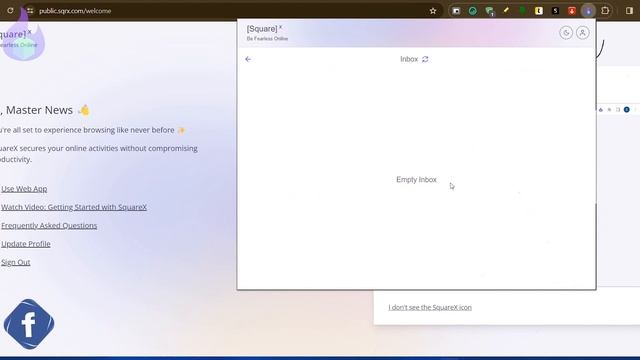Open the yellow pencil highlighter extension
The image size is (640, 360).
506,11
